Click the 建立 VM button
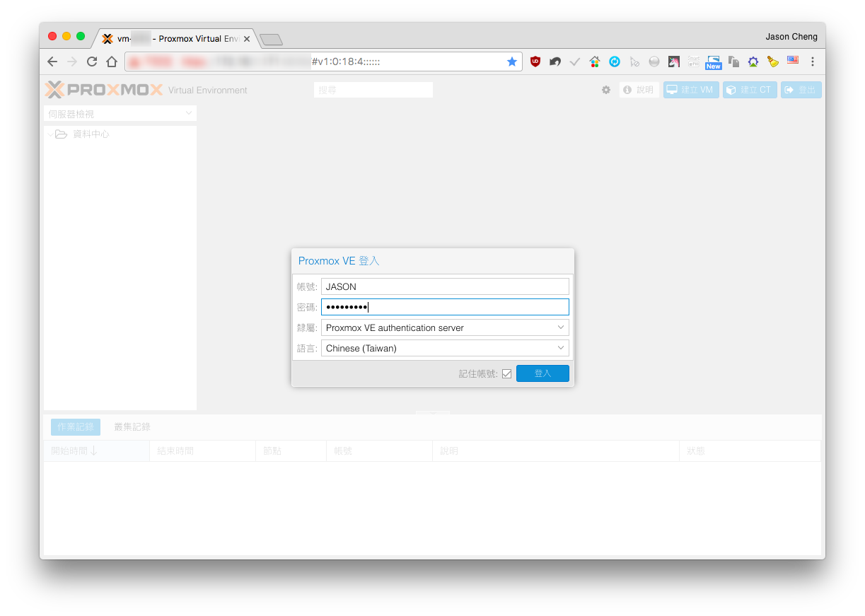The image size is (865, 616). (x=691, y=90)
